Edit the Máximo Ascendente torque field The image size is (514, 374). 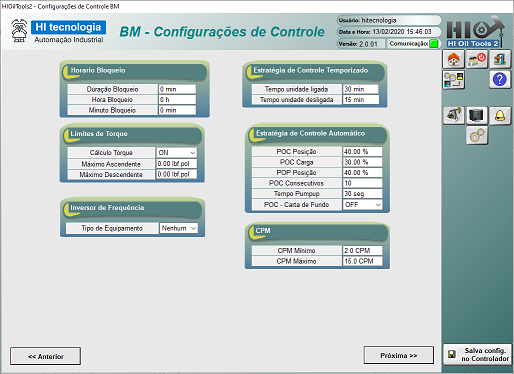pos(177,164)
